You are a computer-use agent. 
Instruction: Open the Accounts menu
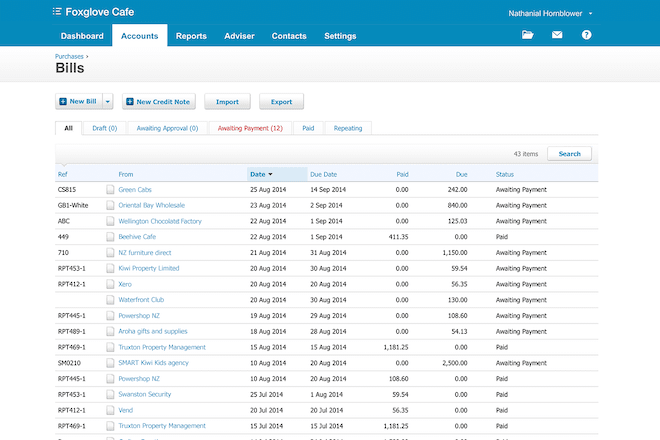139,36
